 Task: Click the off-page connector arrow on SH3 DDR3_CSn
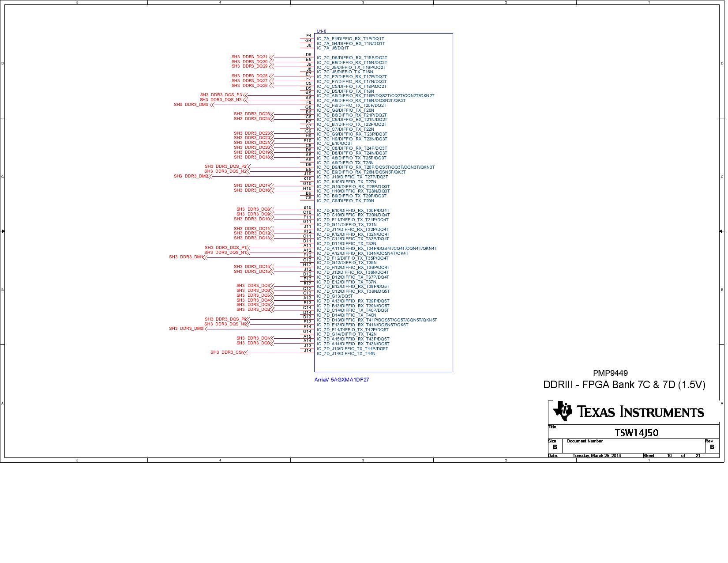(x=246, y=352)
